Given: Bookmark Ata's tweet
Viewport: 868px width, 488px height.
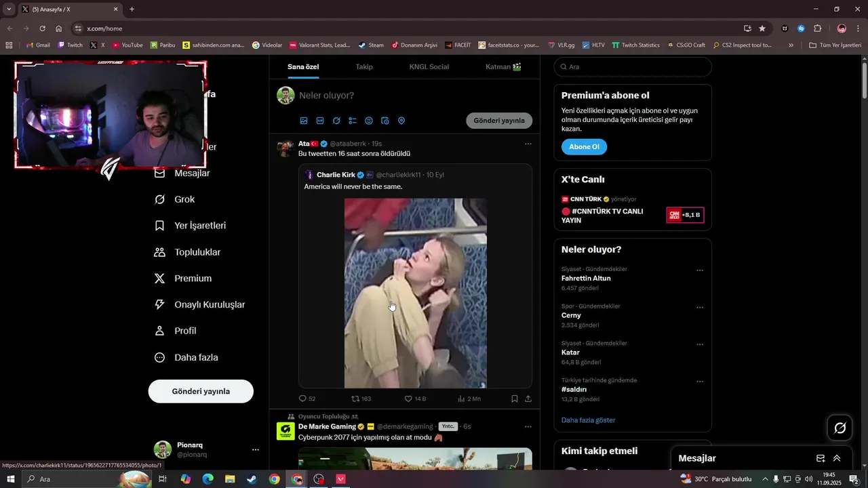Looking at the screenshot, I should (515, 399).
